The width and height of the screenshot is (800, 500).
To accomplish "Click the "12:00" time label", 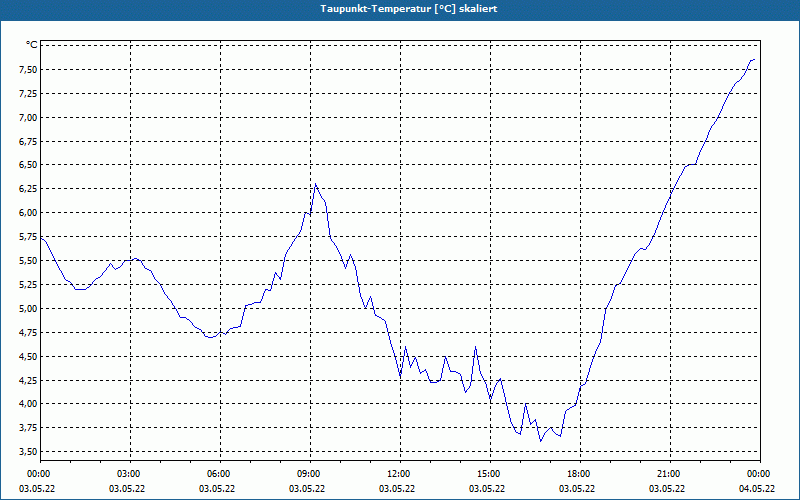I will coord(400,474).
